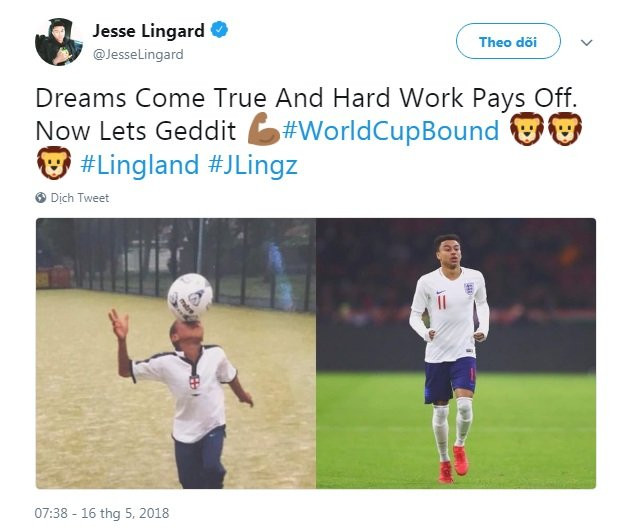Open the #WorldCupBound hashtag
This screenshot has height=530, width=629.
[x=391, y=130]
